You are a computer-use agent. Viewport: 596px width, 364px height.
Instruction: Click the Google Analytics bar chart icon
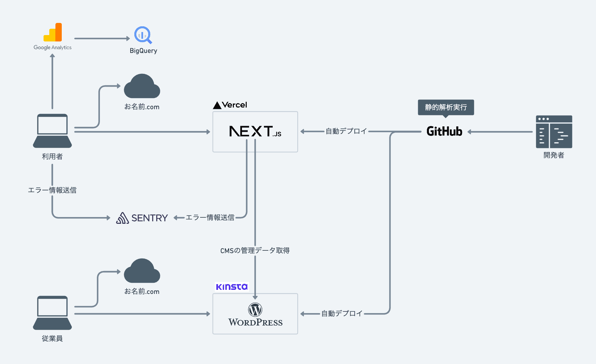click(53, 32)
